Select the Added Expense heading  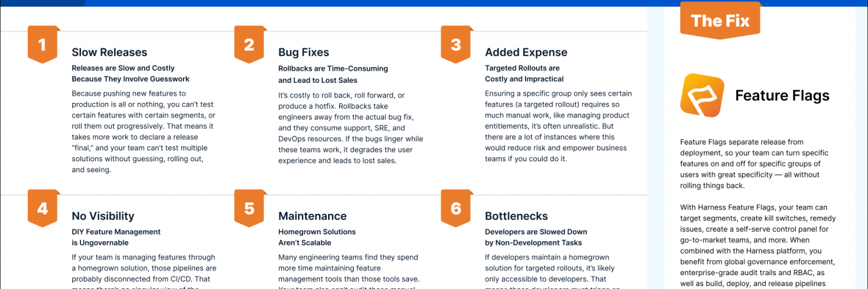point(526,53)
